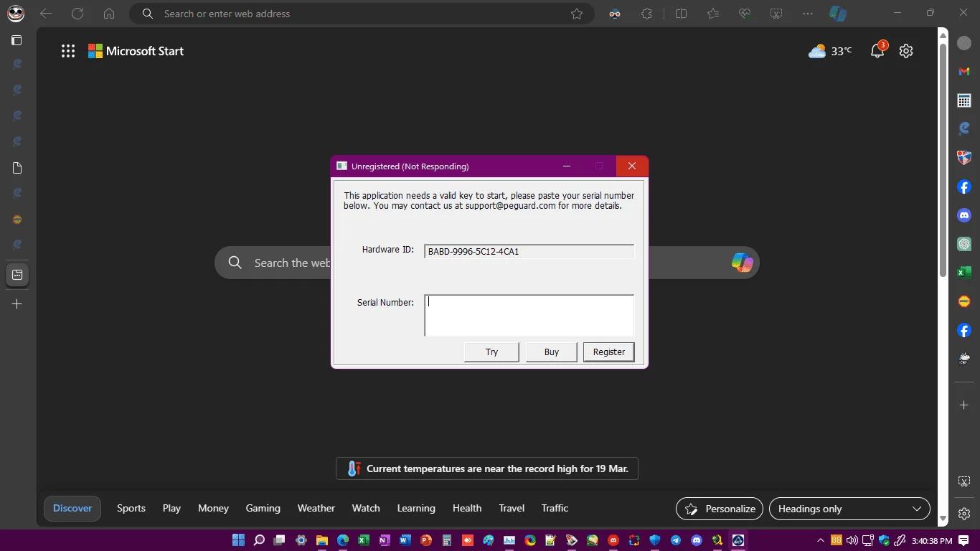Click the temperature record news banner
Viewport: 980px width, 551px height.
pyautogui.click(x=487, y=468)
